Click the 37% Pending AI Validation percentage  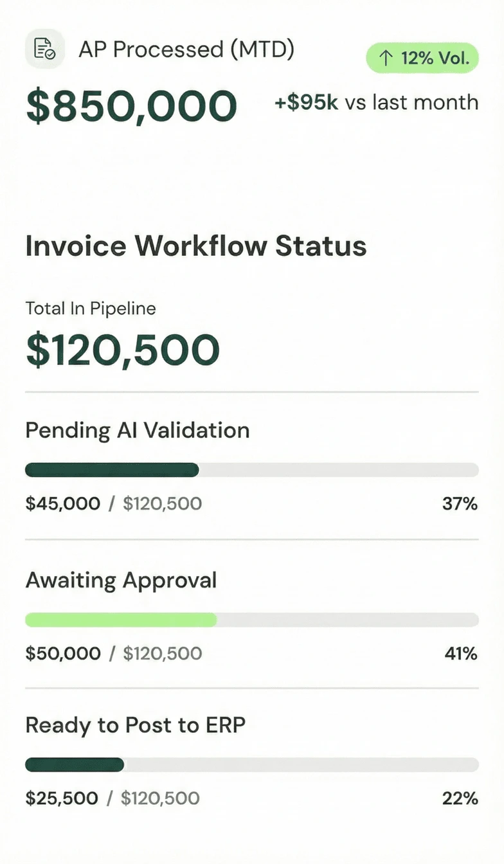coord(460,503)
